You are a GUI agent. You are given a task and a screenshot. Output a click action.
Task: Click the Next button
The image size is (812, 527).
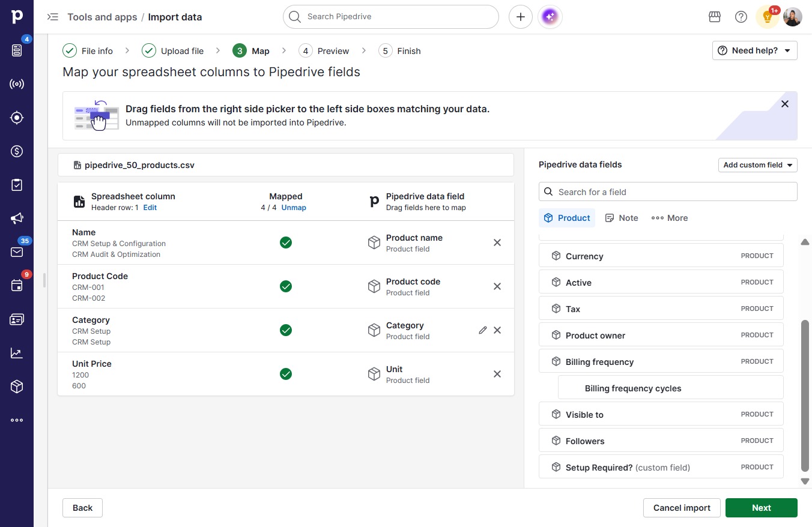(x=761, y=508)
